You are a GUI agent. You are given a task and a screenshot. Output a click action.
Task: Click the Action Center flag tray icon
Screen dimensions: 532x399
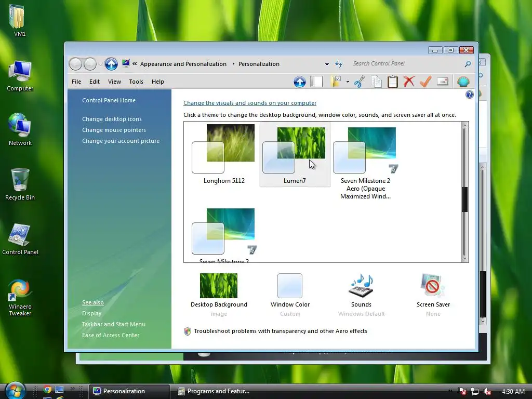462,392
